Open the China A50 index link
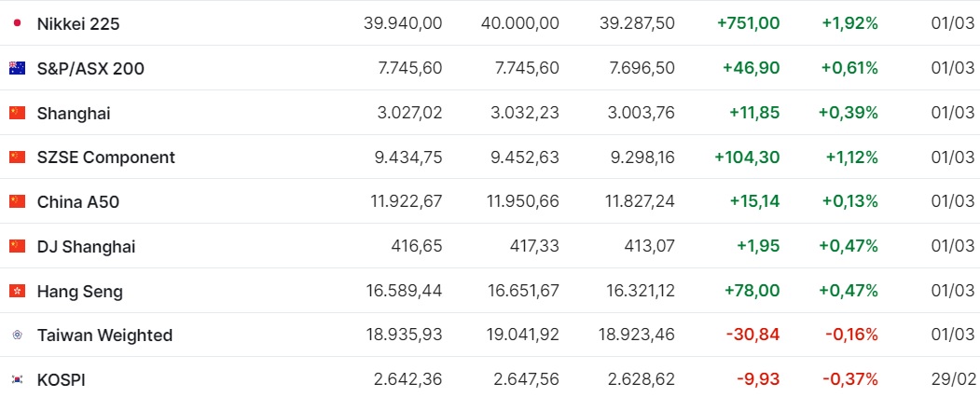Viewport: 980px width, 397px height. point(78,201)
